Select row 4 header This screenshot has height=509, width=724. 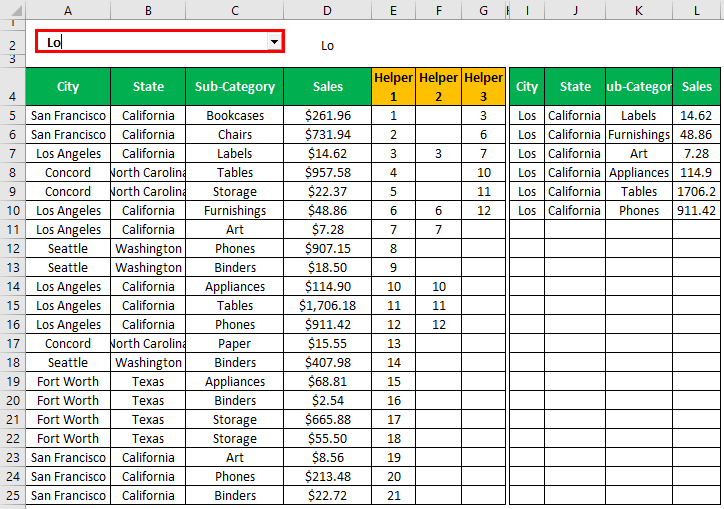(x=12, y=86)
